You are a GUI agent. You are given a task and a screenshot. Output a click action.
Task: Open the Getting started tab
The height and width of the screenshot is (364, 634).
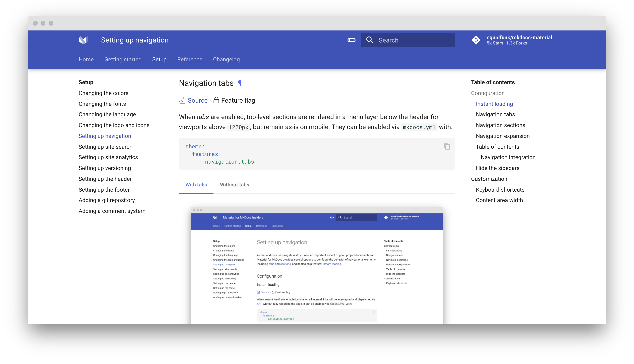tap(123, 60)
